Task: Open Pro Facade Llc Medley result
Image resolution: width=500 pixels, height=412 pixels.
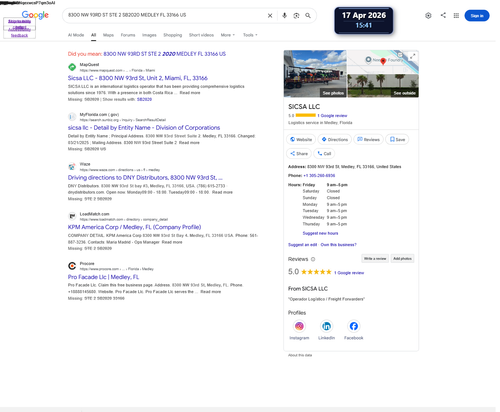Action: (x=103, y=277)
